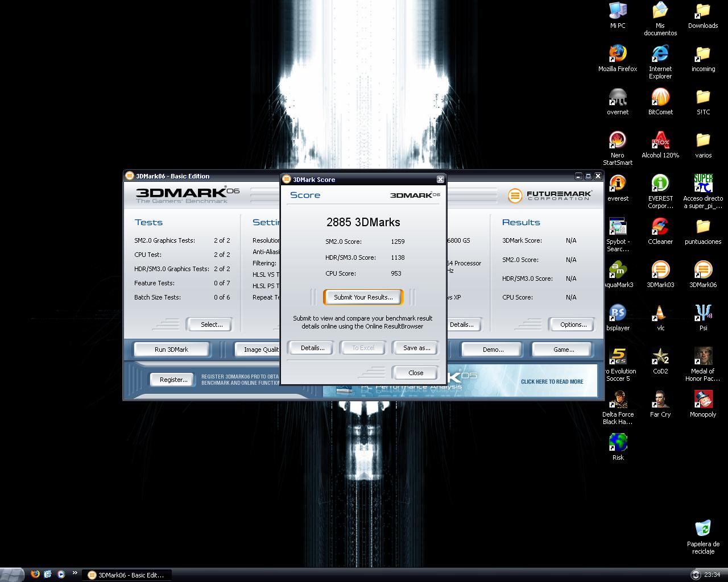Click the taskbar clock showing 23:34
The image size is (728, 582).
pyautogui.click(x=712, y=575)
